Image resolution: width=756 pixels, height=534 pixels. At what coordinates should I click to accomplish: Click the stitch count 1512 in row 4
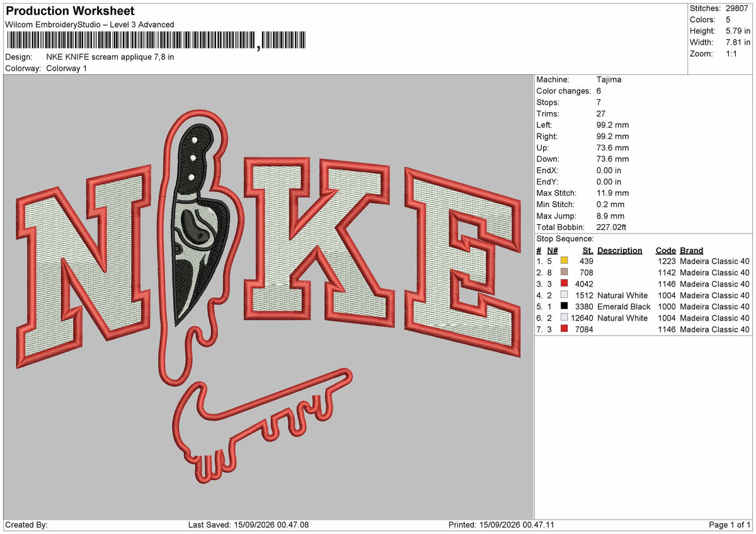[584, 295]
